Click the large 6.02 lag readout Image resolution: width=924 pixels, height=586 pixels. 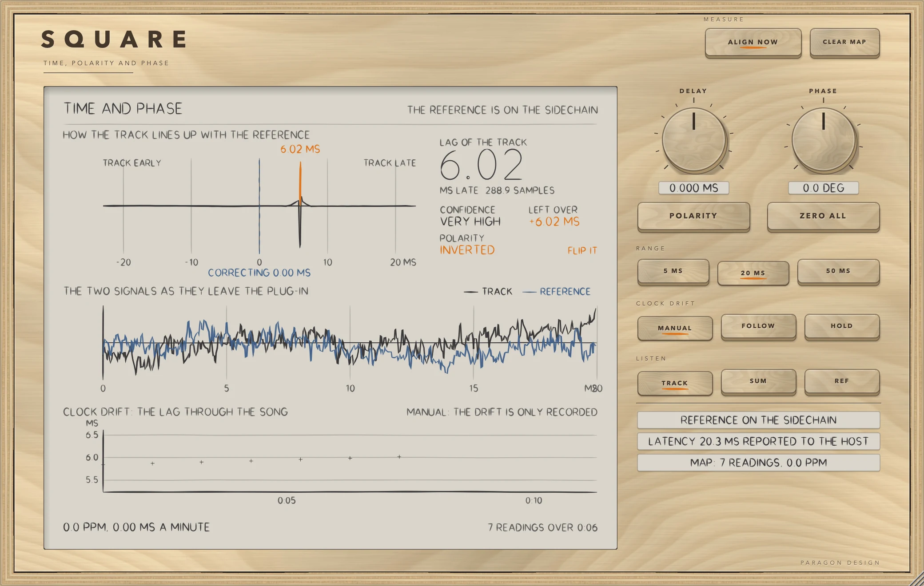pyautogui.click(x=482, y=165)
